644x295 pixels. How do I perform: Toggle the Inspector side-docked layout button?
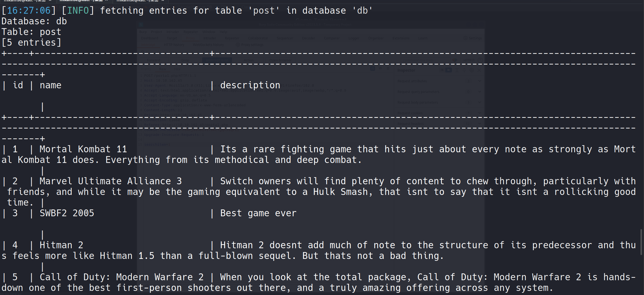click(449, 70)
